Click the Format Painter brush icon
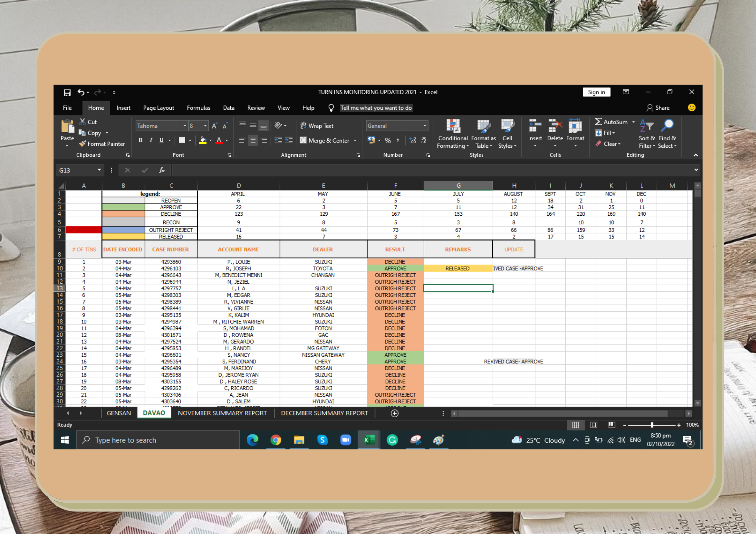This screenshot has width=756, height=534. pos(83,144)
